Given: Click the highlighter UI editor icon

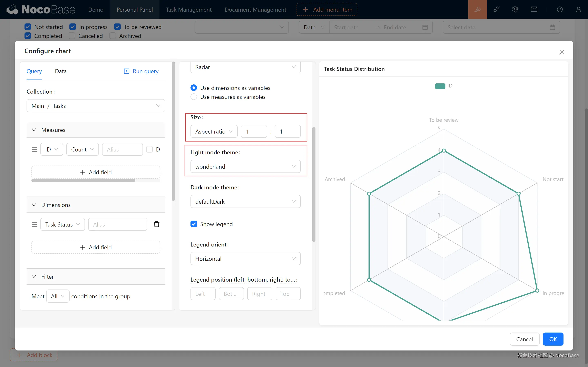Looking at the screenshot, I should pyautogui.click(x=478, y=9).
